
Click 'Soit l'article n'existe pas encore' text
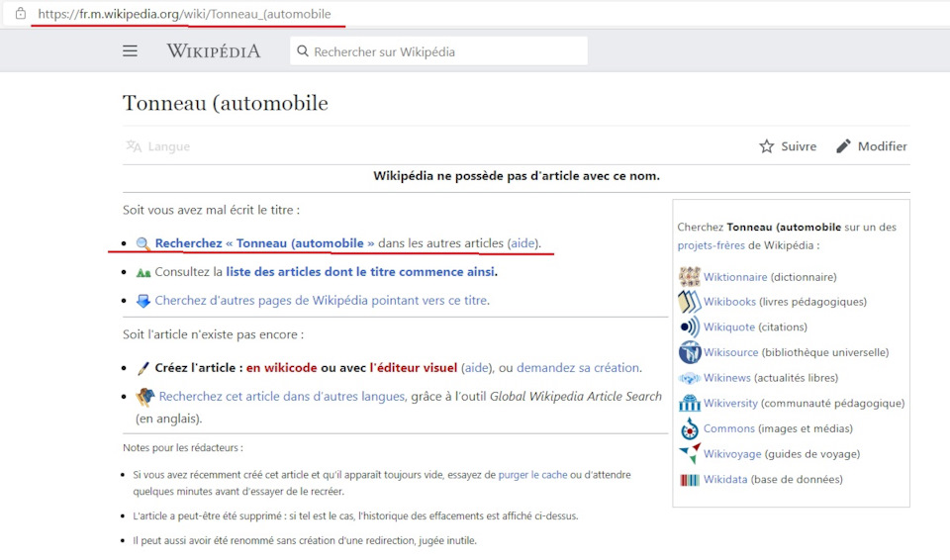(x=214, y=334)
